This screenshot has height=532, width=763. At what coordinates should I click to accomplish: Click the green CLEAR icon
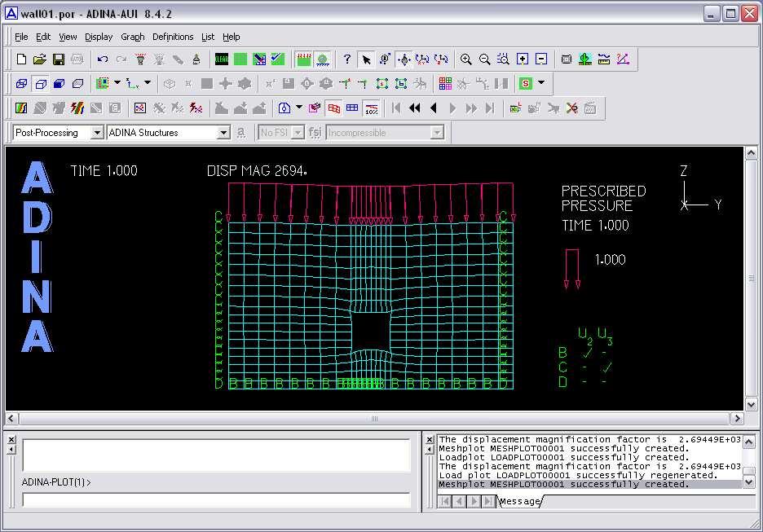(x=222, y=59)
